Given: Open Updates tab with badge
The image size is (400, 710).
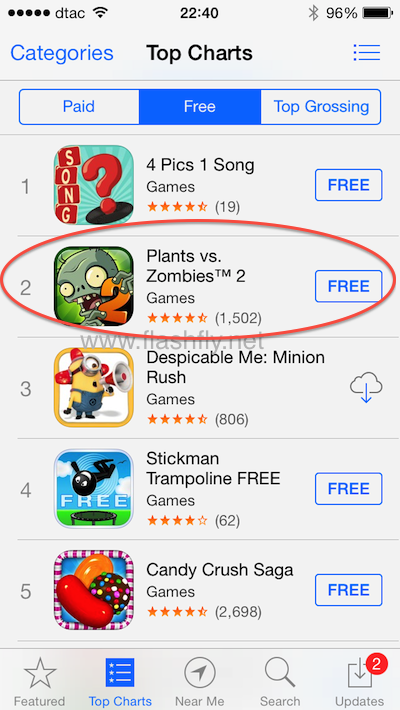Looking at the screenshot, I should 360,681.
